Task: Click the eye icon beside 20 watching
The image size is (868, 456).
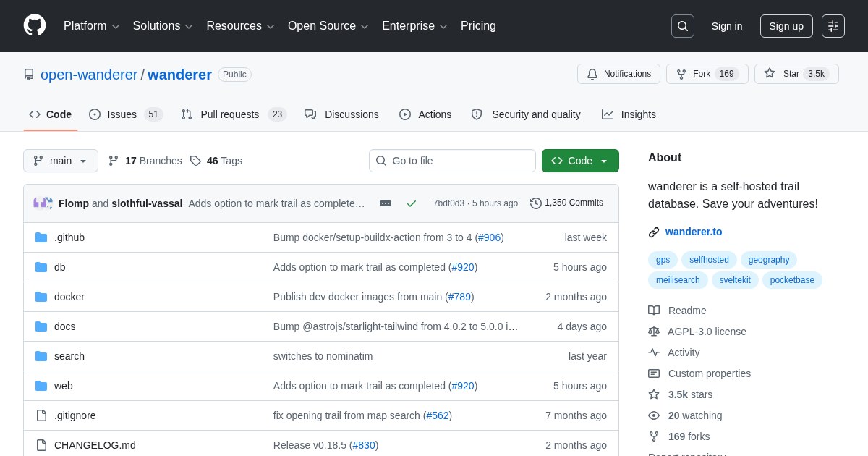Action: tap(654, 415)
